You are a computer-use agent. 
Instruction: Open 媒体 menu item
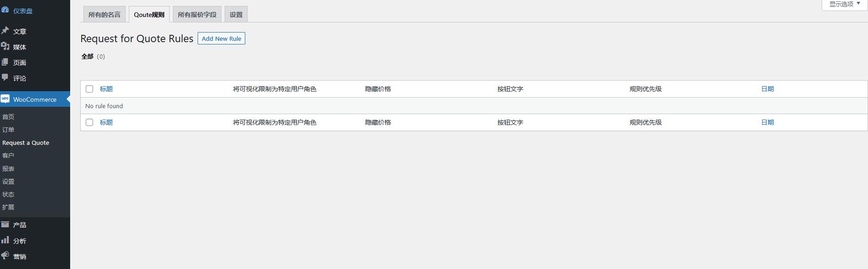coord(20,47)
